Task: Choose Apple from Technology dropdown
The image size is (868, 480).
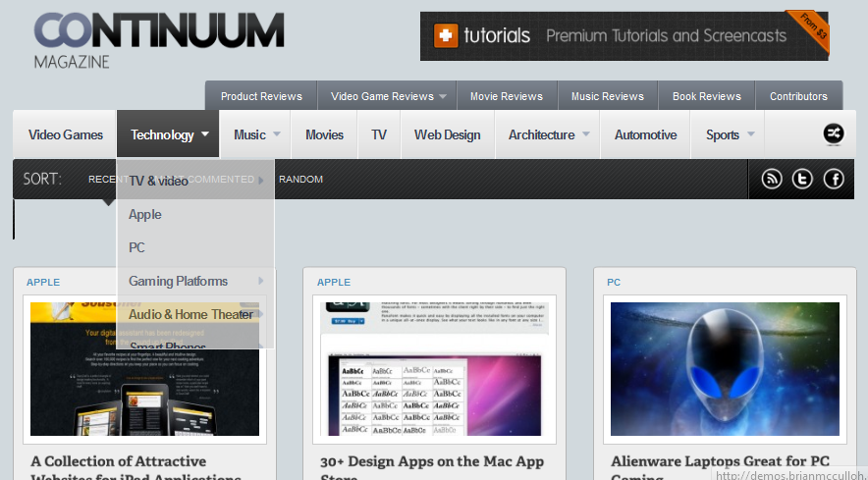Action: (x=145, y=214)
